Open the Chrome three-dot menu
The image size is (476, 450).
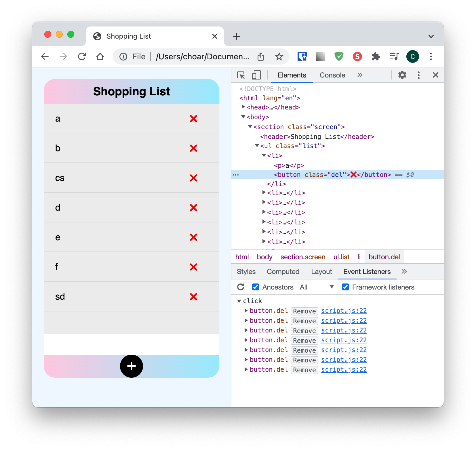pos(431,56)
